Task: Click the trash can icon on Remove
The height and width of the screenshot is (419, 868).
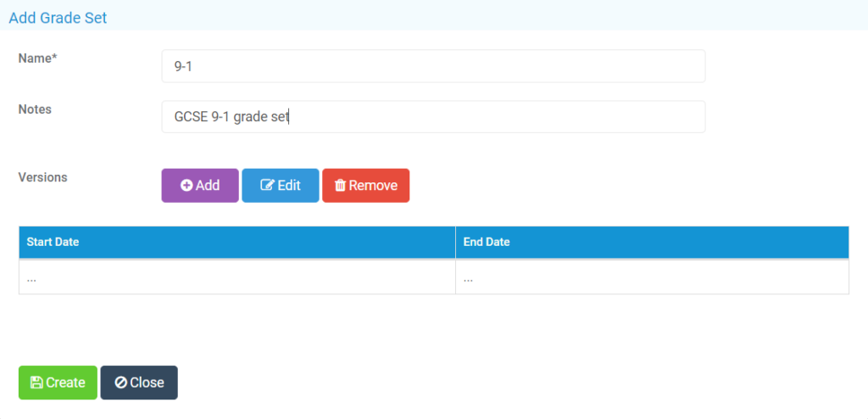Action: tap(341, 185)
